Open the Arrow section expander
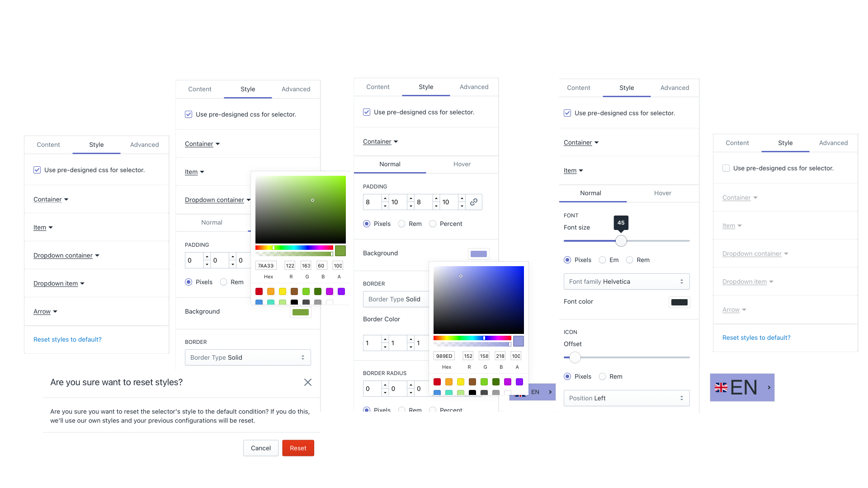Screen dimensions: 868x488 pos(45,311)
